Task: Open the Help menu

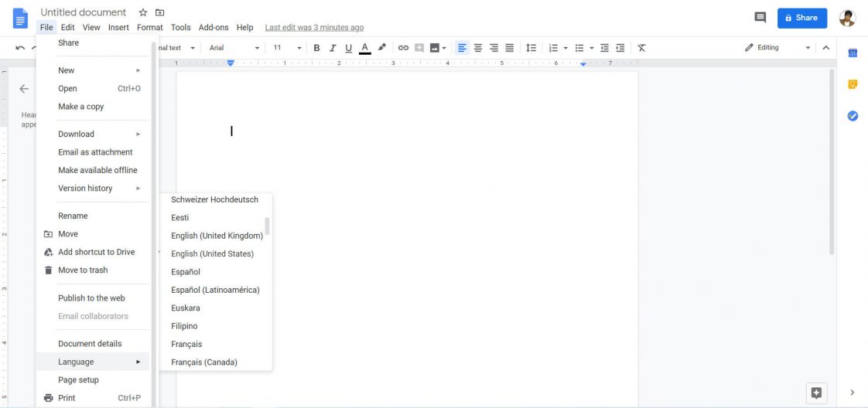Action: [x=244, y=28]
